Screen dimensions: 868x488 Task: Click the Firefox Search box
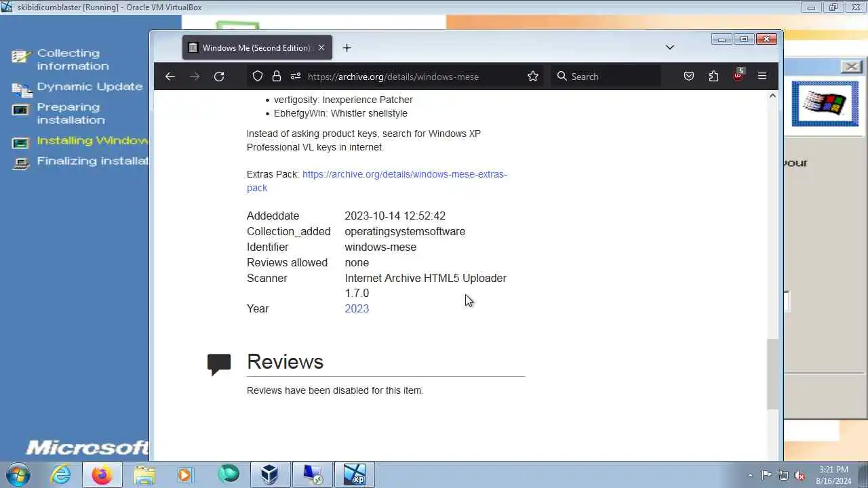coord(605,77)
